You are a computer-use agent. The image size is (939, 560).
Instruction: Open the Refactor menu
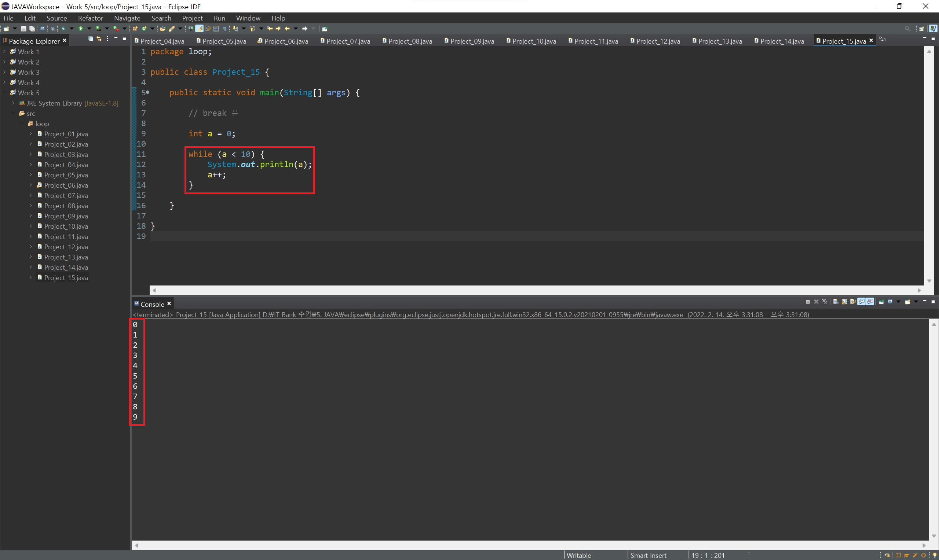pyautogui.click(x=90, y=18)
